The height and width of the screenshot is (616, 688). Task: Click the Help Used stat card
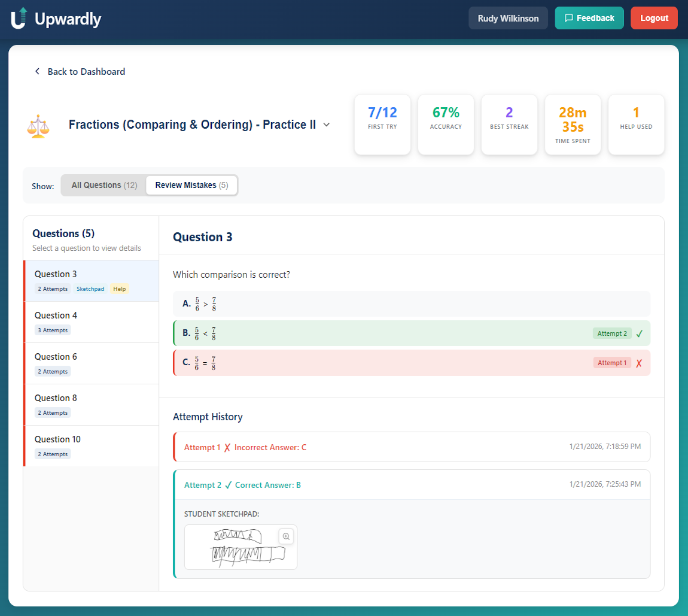point(636,125)
